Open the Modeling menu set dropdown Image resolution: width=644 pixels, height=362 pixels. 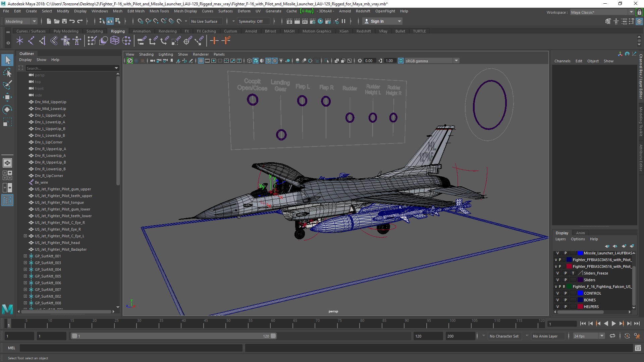[x=21, y=21]
